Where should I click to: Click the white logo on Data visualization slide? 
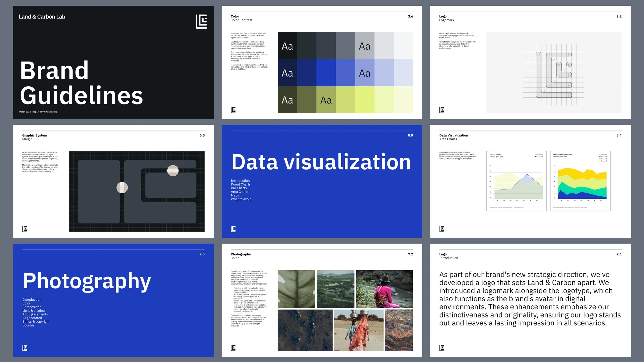point(233,229)
